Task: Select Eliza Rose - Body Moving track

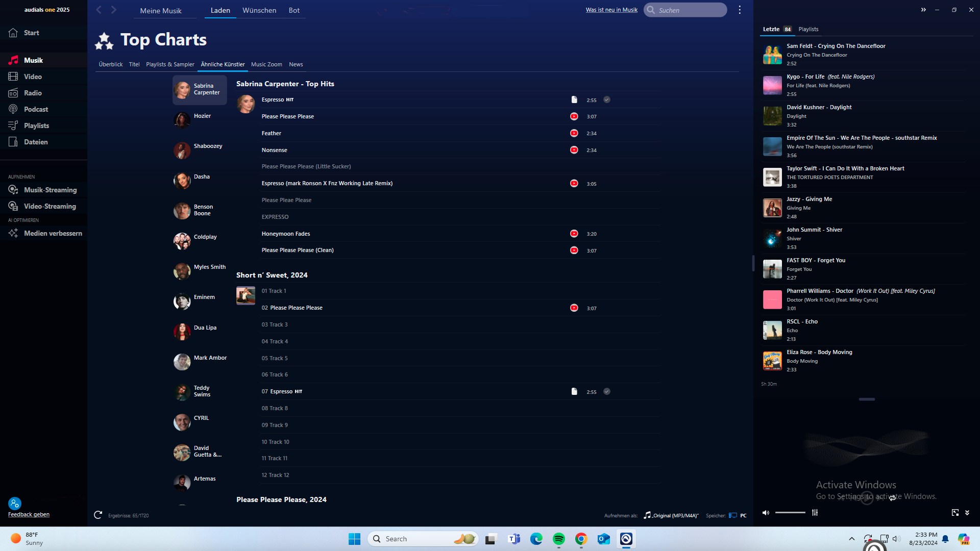Action: pos(864,361)
